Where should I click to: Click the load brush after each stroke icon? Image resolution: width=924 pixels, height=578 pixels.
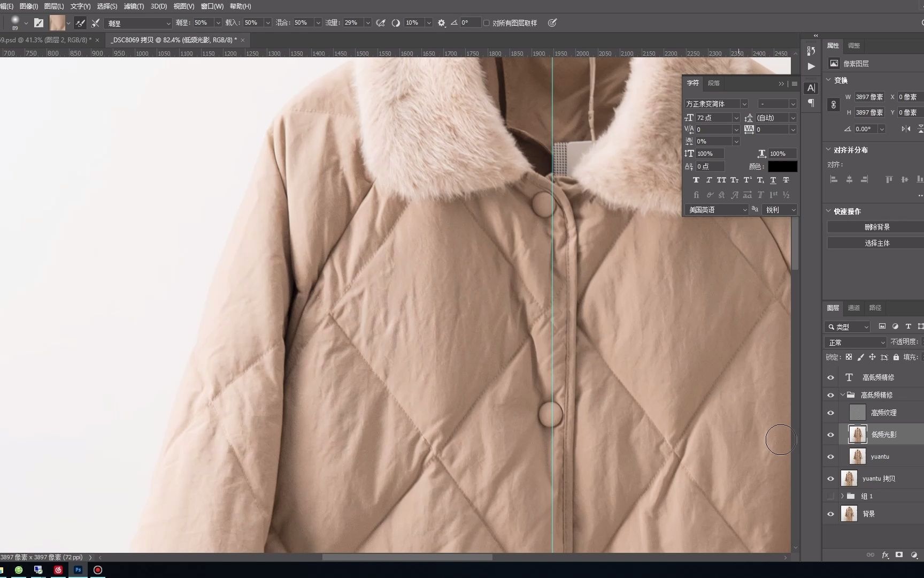tap(80, 23)
